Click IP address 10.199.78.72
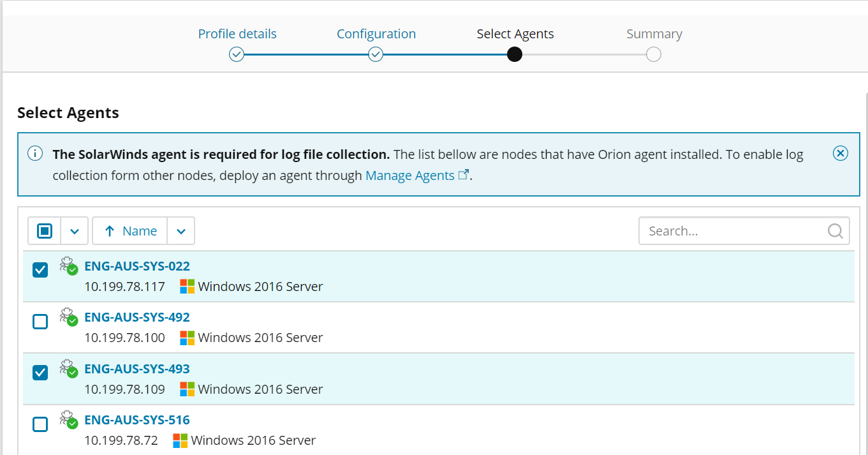This screenshot has width=868, height=455. pos(121,440)
